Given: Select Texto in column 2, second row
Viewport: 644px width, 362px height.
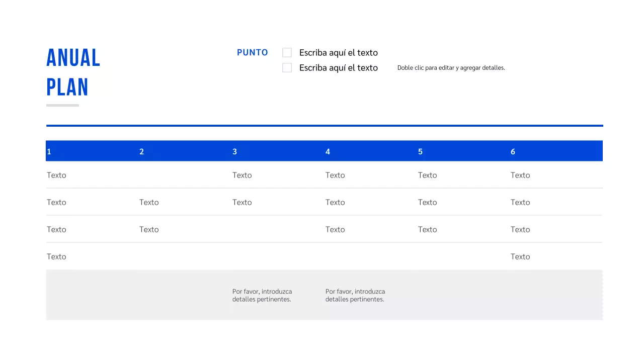Looking at the screenshot, I should click(x=149, y=203).
